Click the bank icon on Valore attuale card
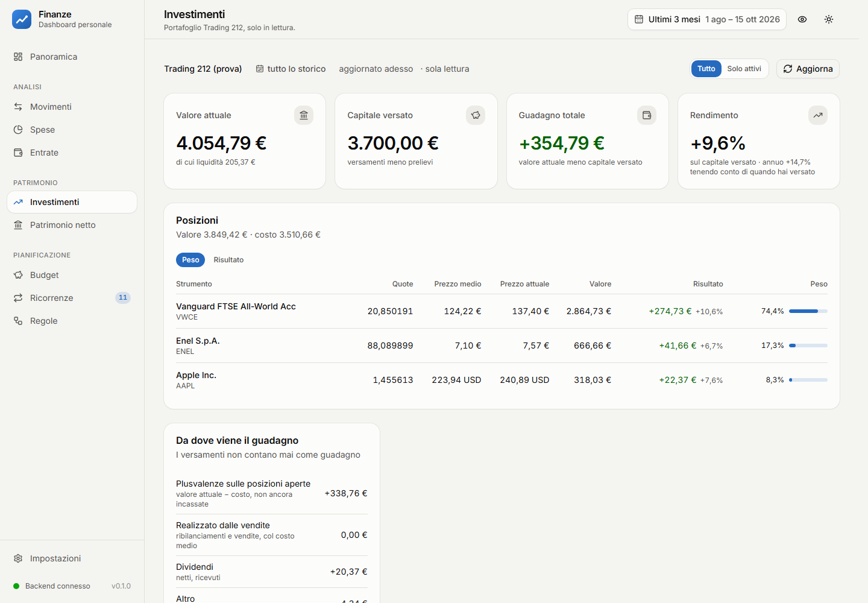Viewport: 868px width, 603px height. tap(304, 115)
